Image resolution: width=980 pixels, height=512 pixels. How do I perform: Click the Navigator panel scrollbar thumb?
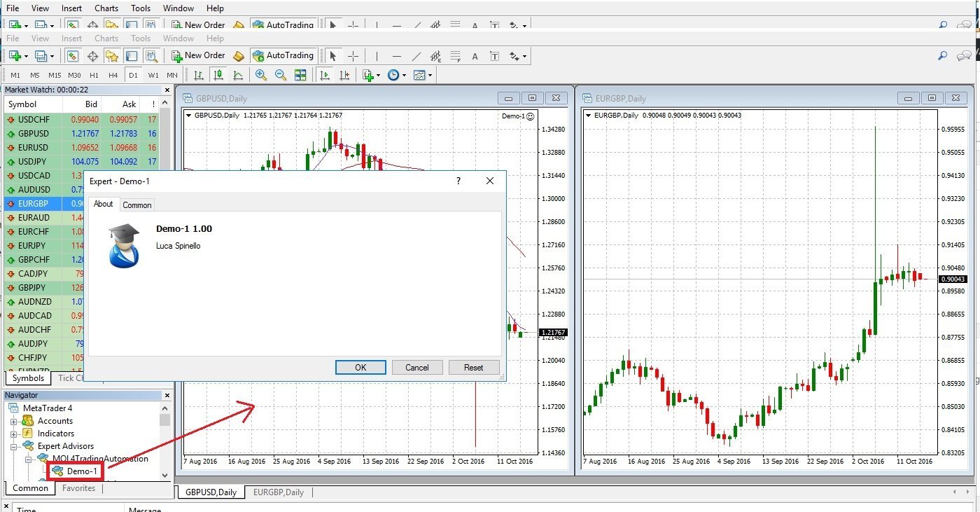point(164,420)
